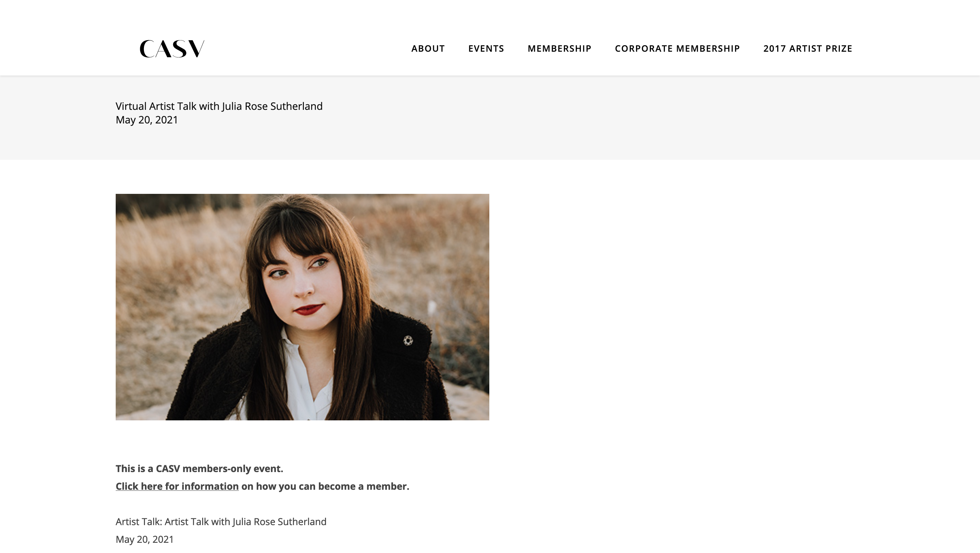Click 'on how you can become a member' text
The width and height of the screenshot is (980, 553).
coord(325,486)
